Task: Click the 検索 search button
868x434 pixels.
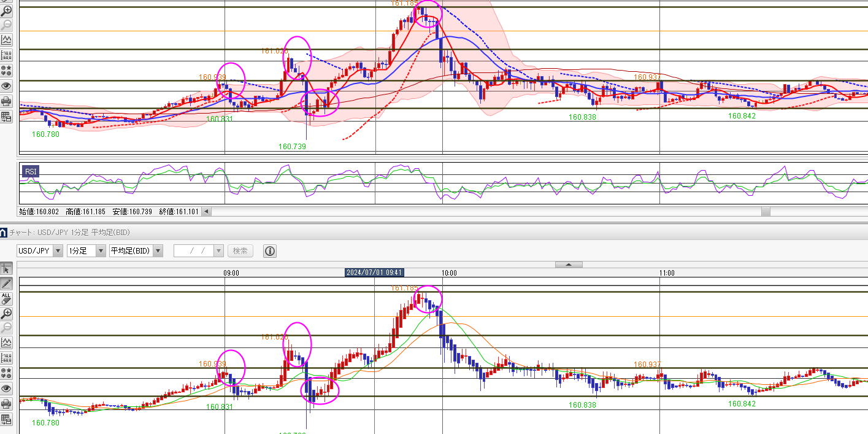Action: point(240,250)
